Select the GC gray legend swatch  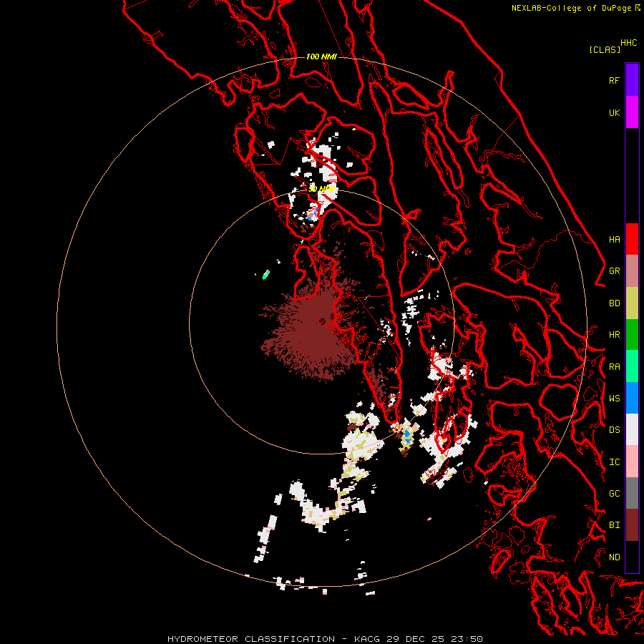(x=632, y=493)
